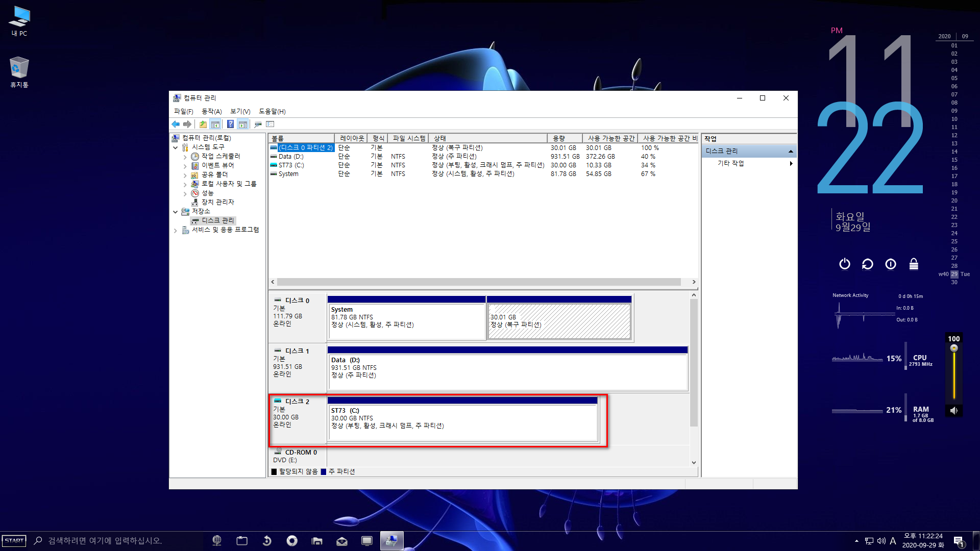Open the network globe taskbar icon
The width and height of the screenshot is (980, 551).
(x=217, y=541)
